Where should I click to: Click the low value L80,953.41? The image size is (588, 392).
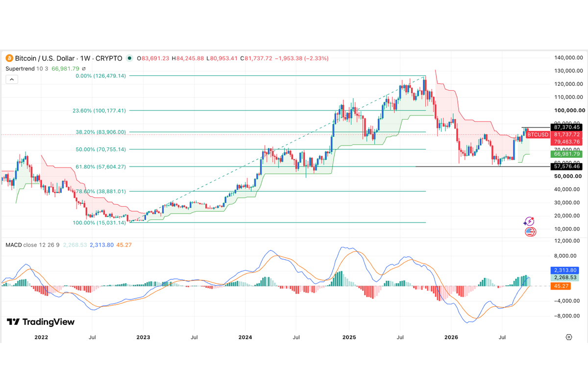click(x=222, y=58)
